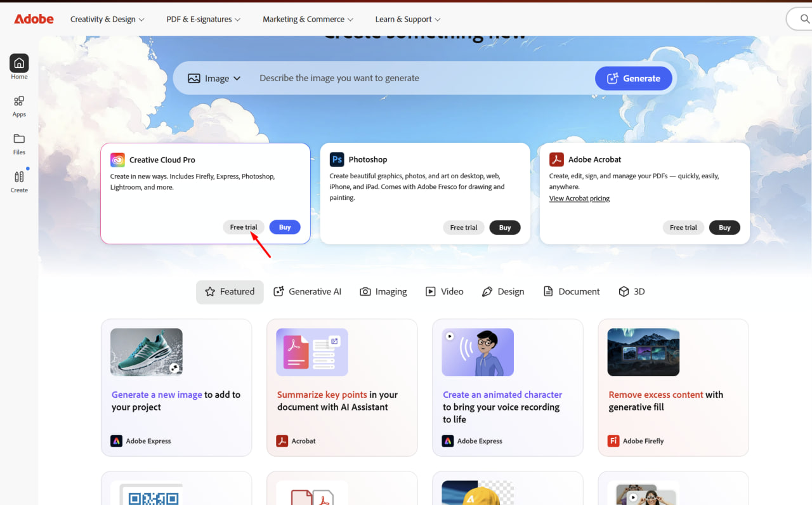Click Buy on the Photoshop card
This screenshot has width=812, height=505.
click(x=505, y=227)
